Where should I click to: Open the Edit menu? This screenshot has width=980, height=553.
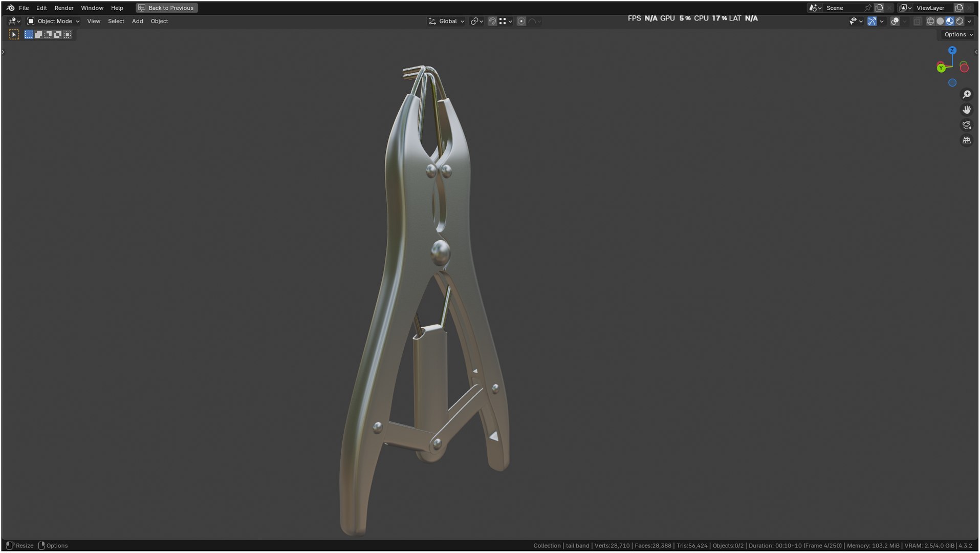pyautogui.click(x=41, y=8)
